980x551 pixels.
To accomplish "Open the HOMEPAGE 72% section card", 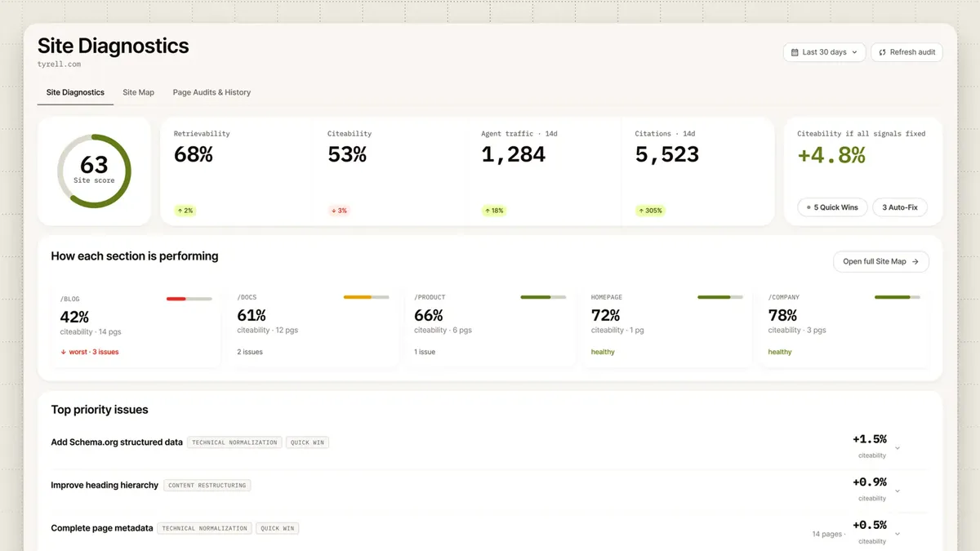I will pyautogui.click(x=667, y=327).
